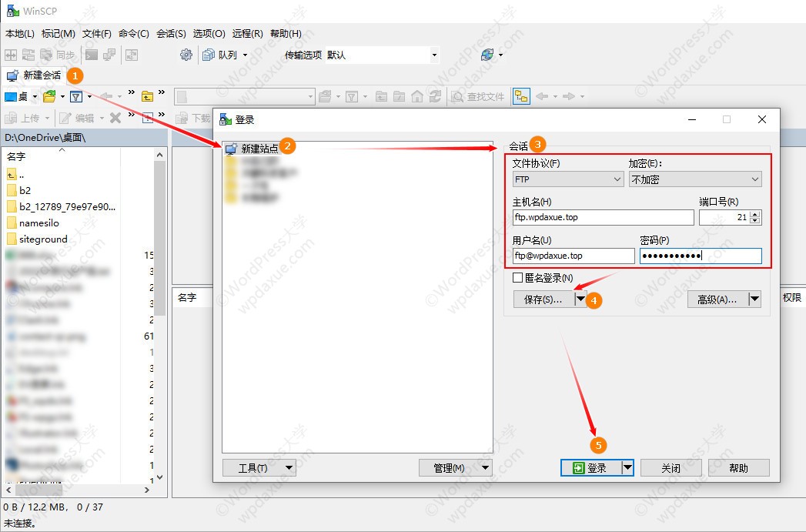Click the local filter funnel icon

(x=76, y=96)
